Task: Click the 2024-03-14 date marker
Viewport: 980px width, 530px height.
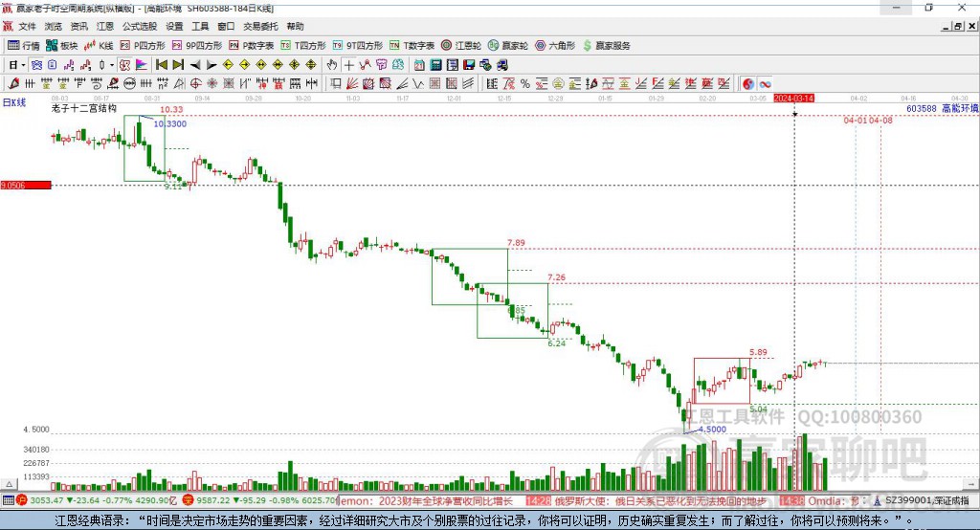Action: [793, 99]
